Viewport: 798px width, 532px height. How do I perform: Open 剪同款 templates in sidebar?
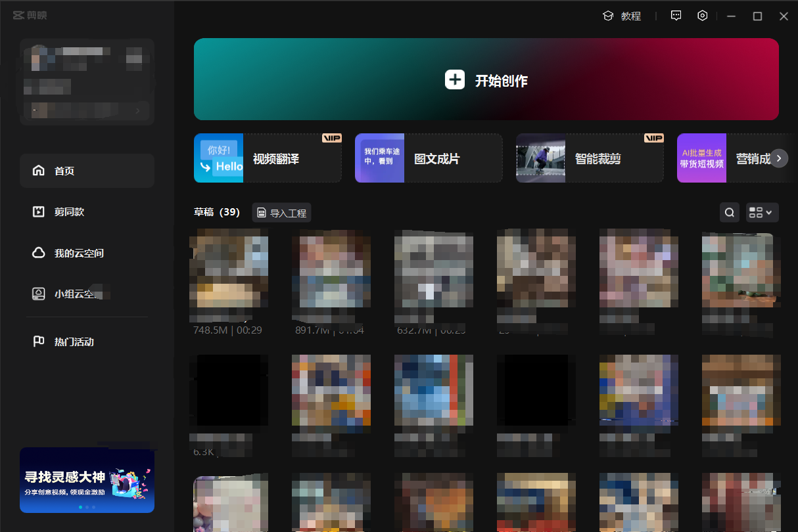click(x=87, y=212)
